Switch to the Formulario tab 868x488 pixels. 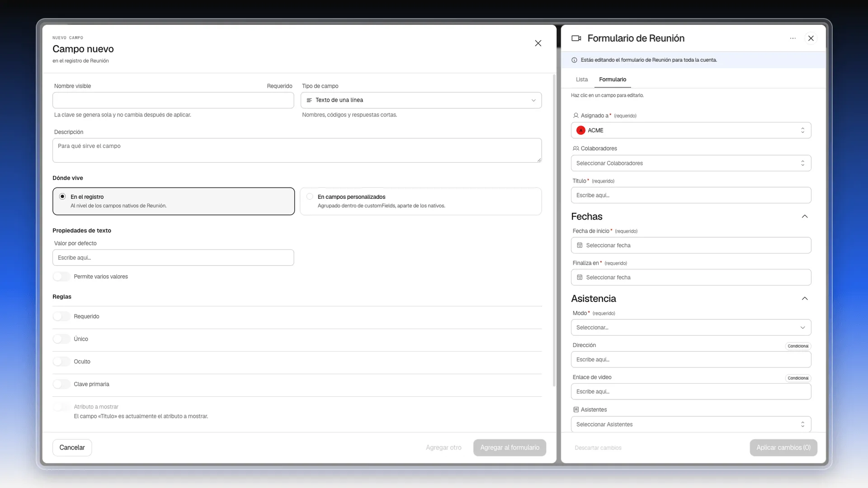click(x=613, y=80)
